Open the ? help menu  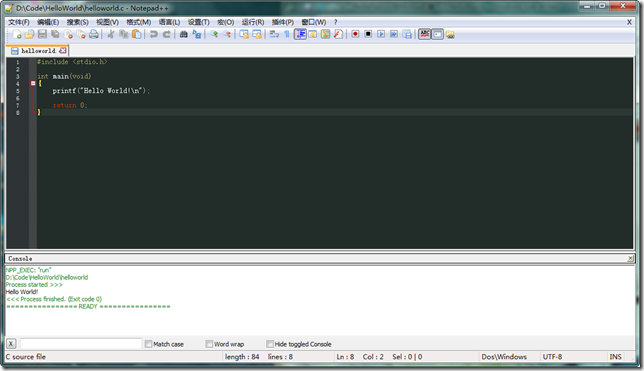click(x=336, y=22)
